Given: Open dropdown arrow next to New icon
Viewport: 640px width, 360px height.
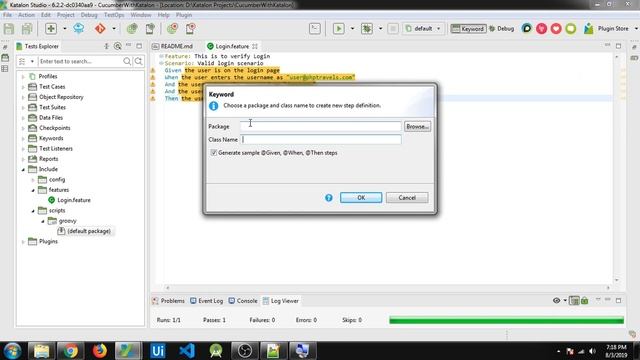Looking at the screenshot, I should coord(64,29).
